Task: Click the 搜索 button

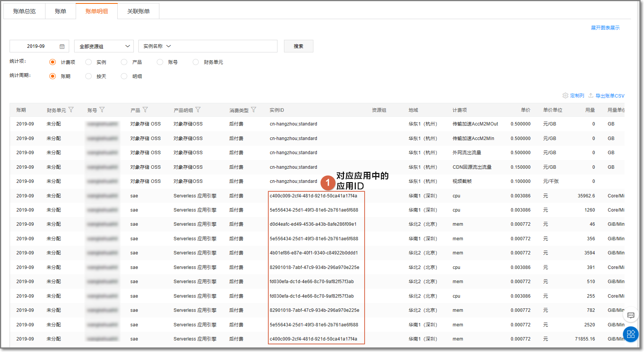Action: tap(298, 46)
